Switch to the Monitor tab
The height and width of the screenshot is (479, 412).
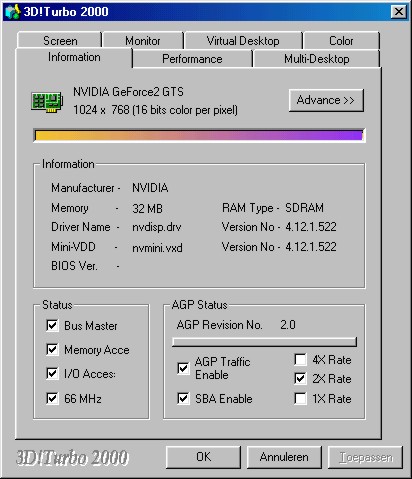[143, 41]
